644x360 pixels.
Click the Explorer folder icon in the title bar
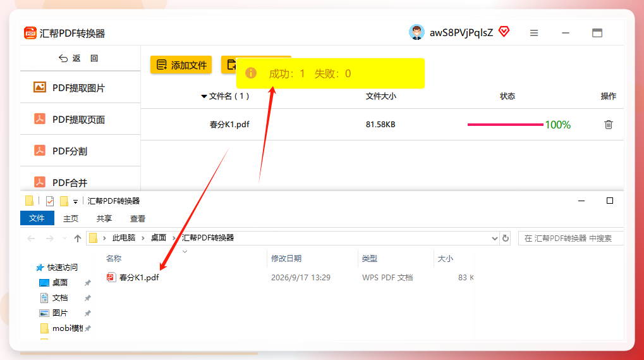point(29,201)
